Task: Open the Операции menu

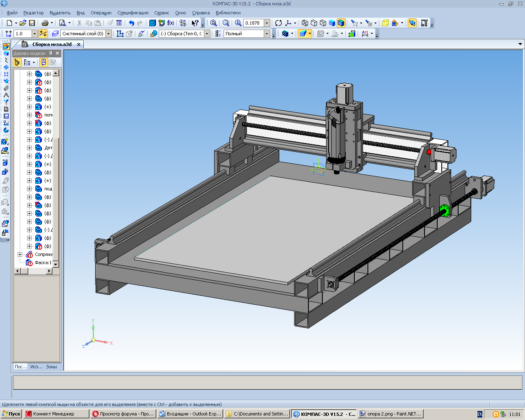Action: pos(101,13)
